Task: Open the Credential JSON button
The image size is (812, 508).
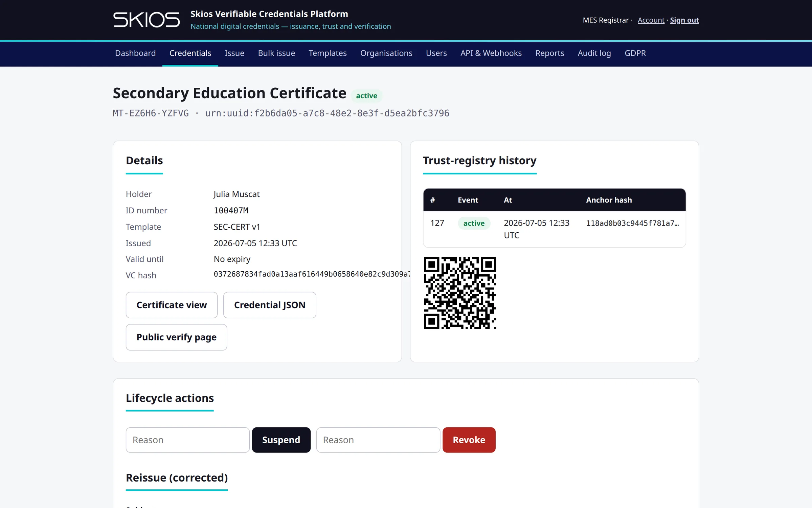Action: click(270, 305)
